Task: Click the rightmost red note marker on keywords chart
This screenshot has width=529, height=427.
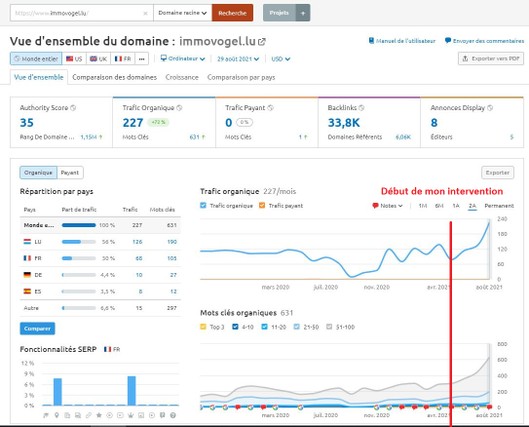Action: pos(490,407)
